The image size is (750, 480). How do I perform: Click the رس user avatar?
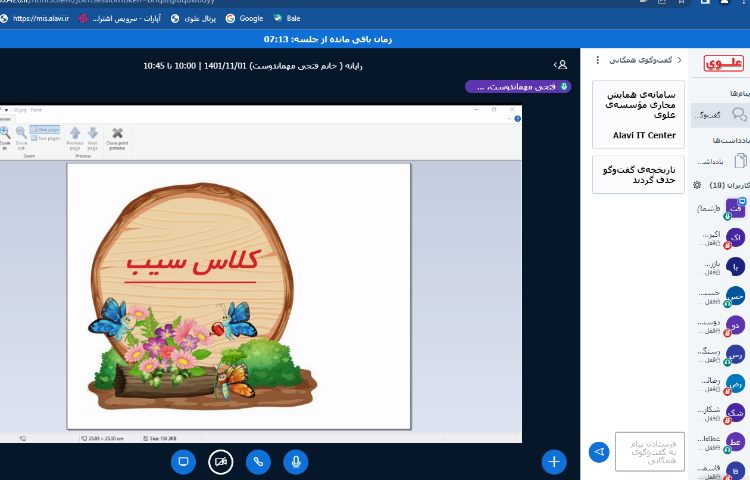pyautogui.click(x=735, y=354)
